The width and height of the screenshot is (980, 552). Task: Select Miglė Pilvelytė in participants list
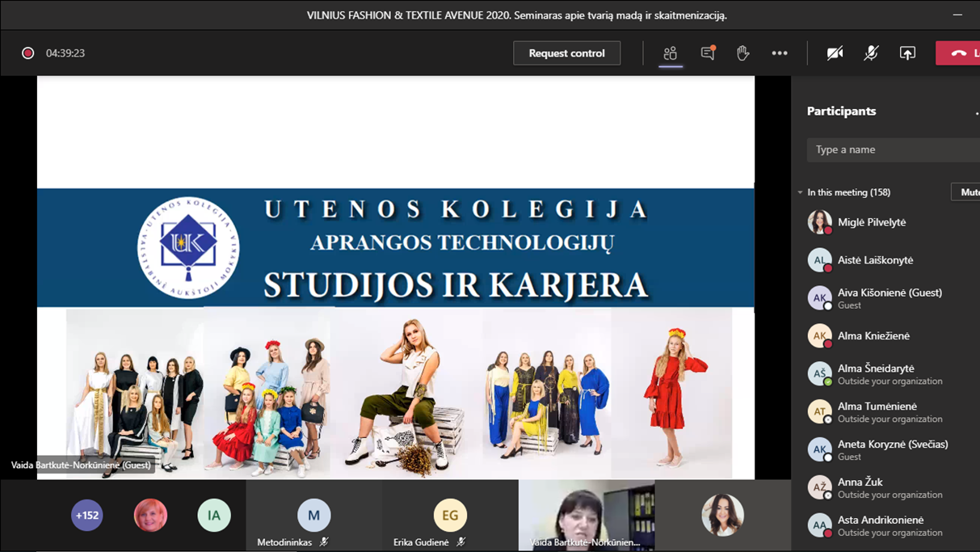[x=871, y=222]
